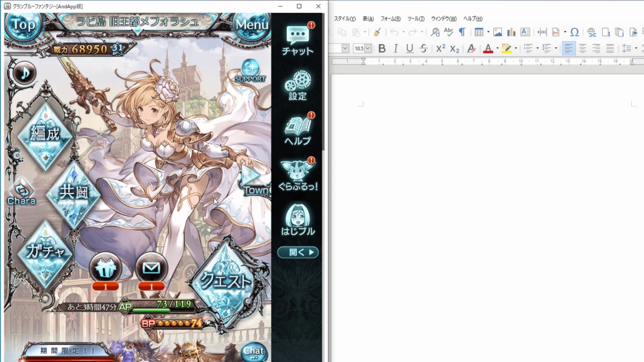Image resolution: width=644 pixels, height=362 pixels.
Task: Insert table icon in Writer toolbar
Action: 479,32
